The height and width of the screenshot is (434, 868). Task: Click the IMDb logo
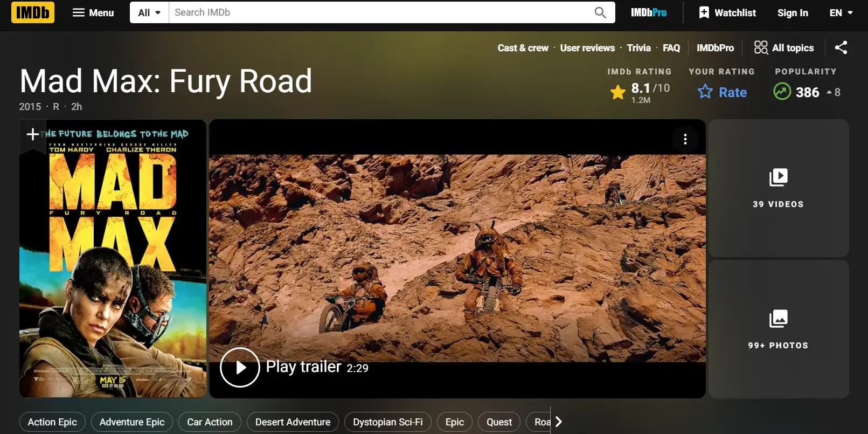[x=33, y=12]
